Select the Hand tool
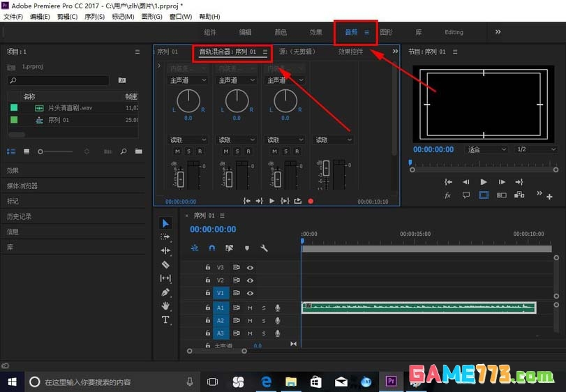This screenshot has width=566, height=392. point(165,306)
